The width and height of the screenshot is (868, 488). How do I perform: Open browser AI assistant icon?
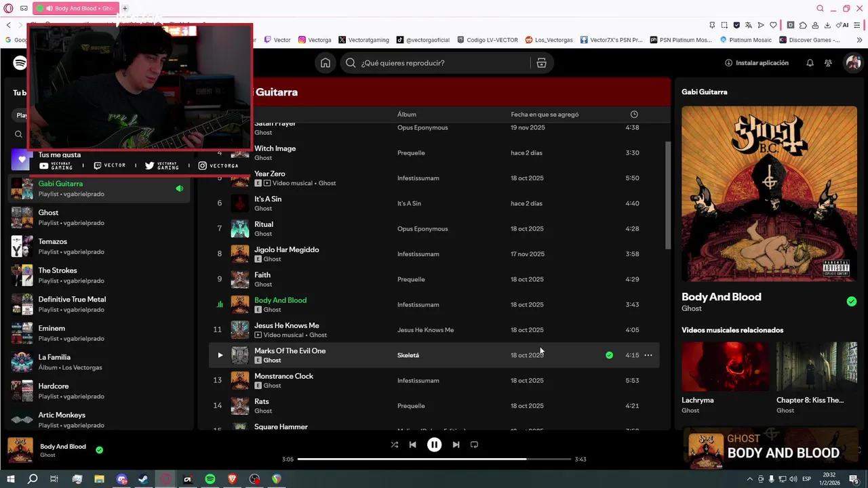843,25
